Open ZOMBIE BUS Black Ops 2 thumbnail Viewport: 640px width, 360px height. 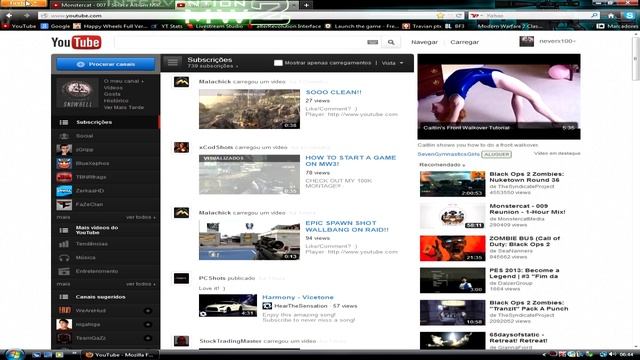pos(453,248)
